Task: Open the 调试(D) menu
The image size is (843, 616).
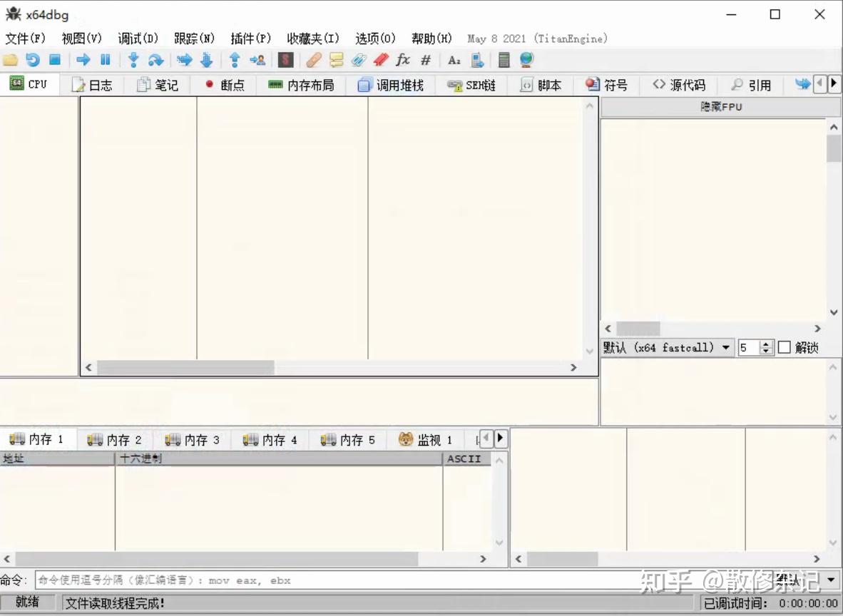Action: point(137,38)
